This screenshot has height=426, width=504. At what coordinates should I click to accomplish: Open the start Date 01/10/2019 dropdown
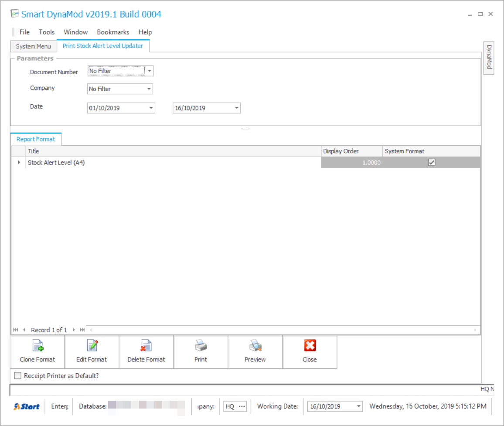point(151,108)
